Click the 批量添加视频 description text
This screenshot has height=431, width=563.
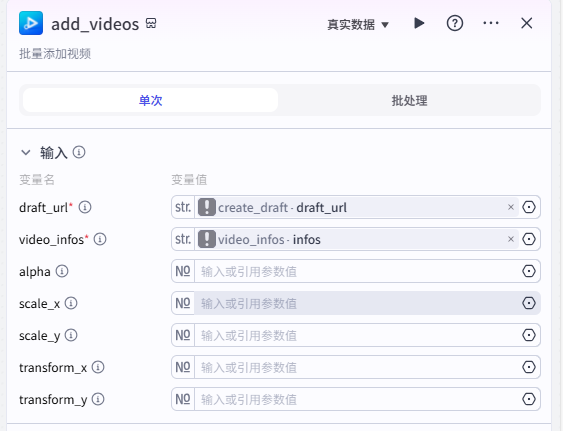(55, 54)
